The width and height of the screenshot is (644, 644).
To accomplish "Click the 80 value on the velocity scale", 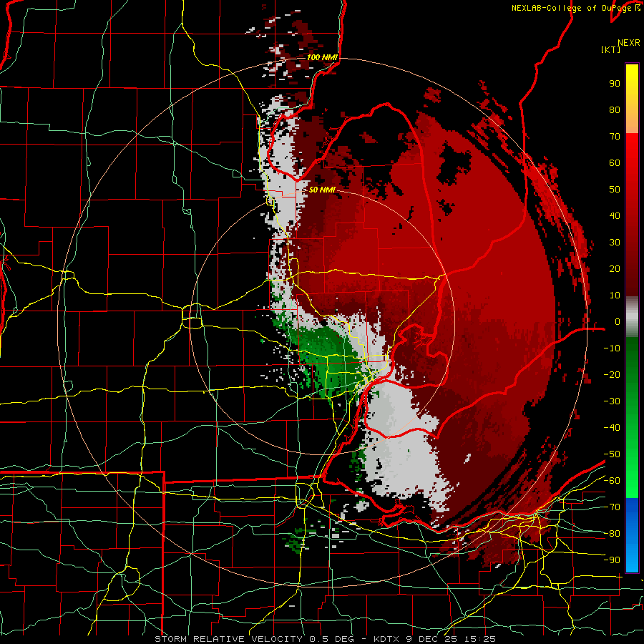I will tap(615, 109).
